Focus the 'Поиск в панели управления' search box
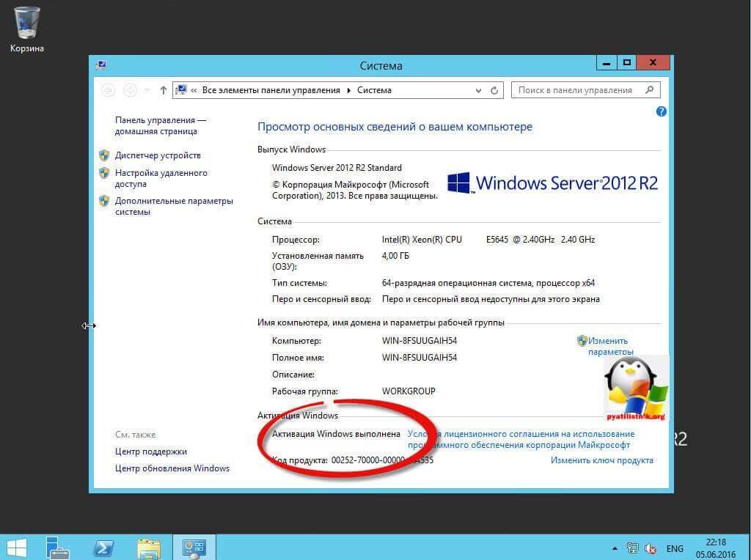The image size is (751, 560). (586, 90)
